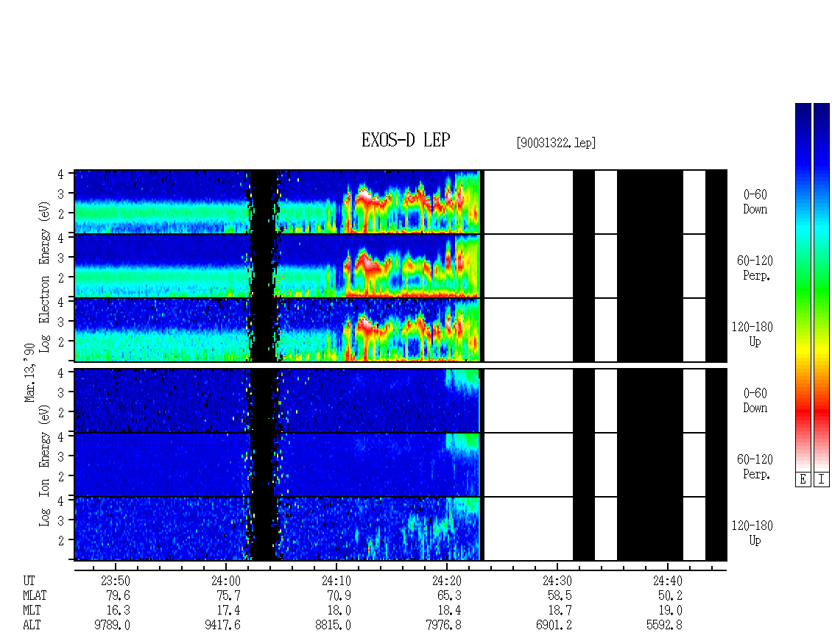This screenshot has width=832, height=644.
Task: Click the Mar. 13, '90 date label
Action: click(29, 372)
